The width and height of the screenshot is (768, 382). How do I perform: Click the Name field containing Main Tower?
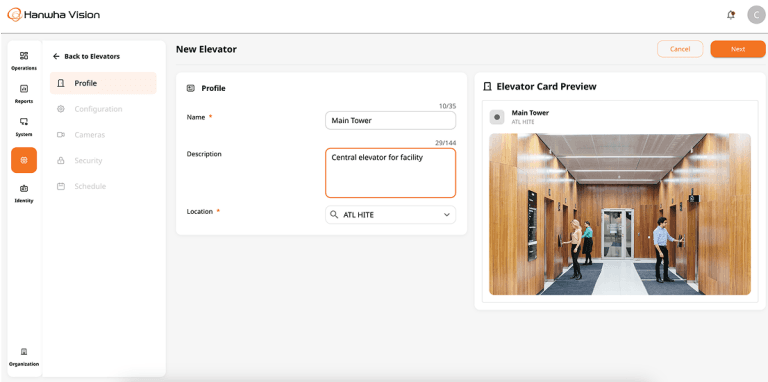click(390, 120)
